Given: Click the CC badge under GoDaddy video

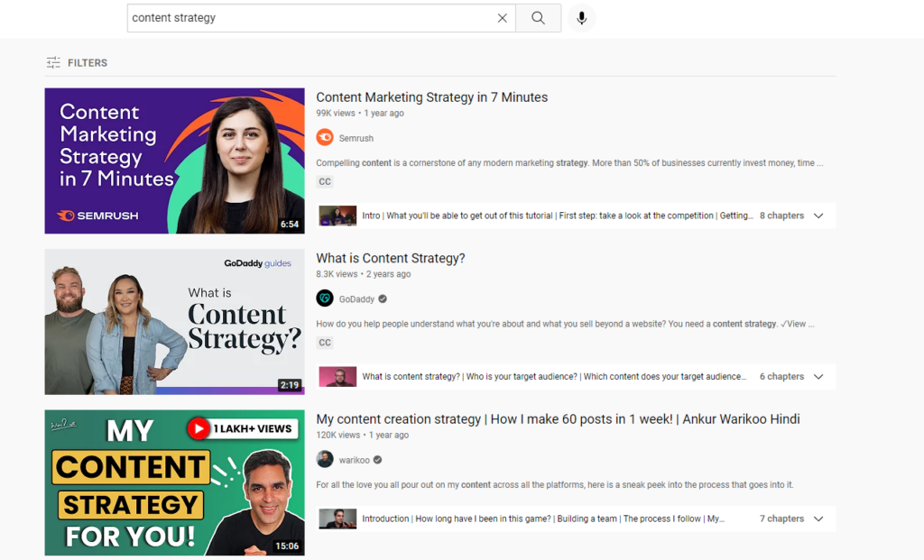Looking at the screenshot, I should click(x=325, y=343).
